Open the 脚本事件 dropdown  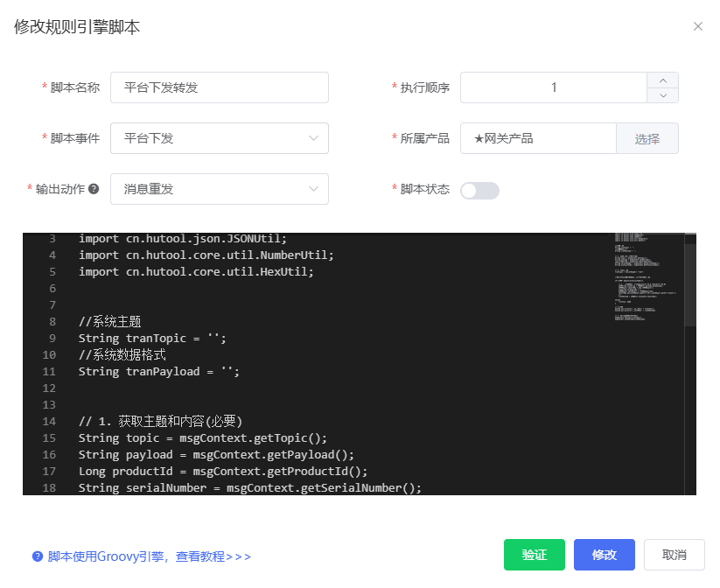coord(220,138)
